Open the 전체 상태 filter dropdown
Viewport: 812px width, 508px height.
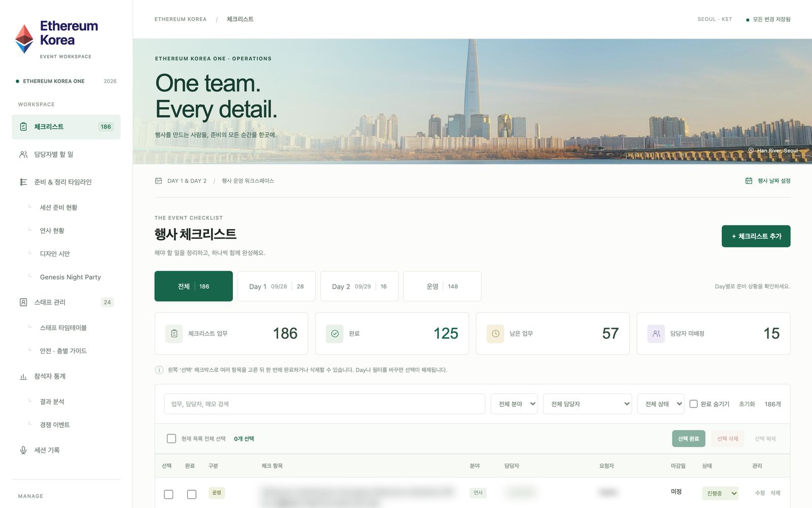(x=661, y=404)
